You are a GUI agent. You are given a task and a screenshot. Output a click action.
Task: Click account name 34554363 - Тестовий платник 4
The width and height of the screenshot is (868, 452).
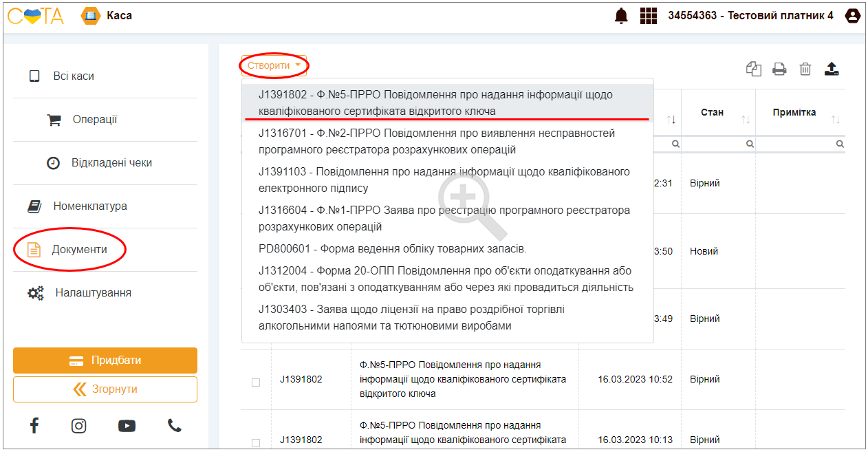[x=750, y=15]
